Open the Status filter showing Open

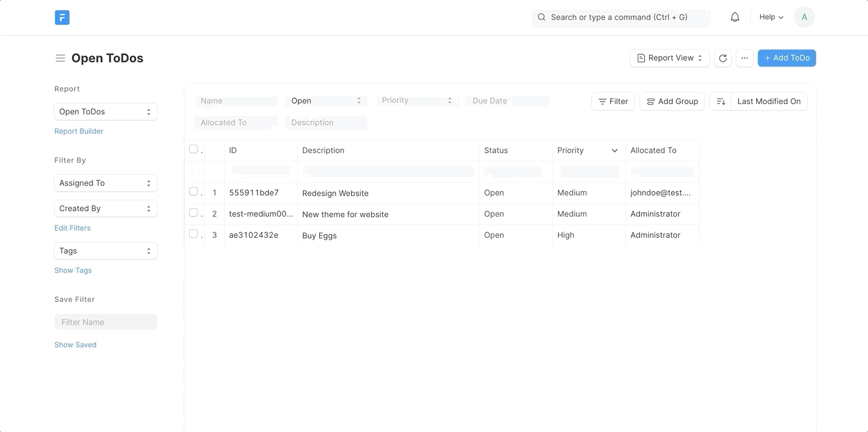tap(326, 100)
